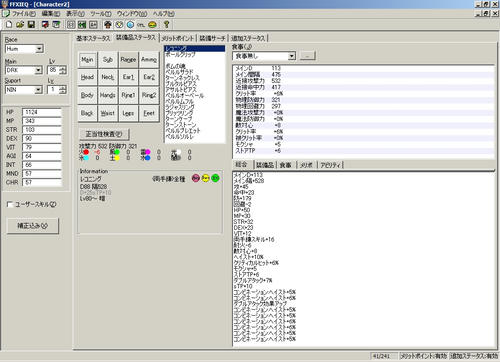
Task: Click the Main equipment slot button
Action: pyautogui.click(x=87, y=60)
